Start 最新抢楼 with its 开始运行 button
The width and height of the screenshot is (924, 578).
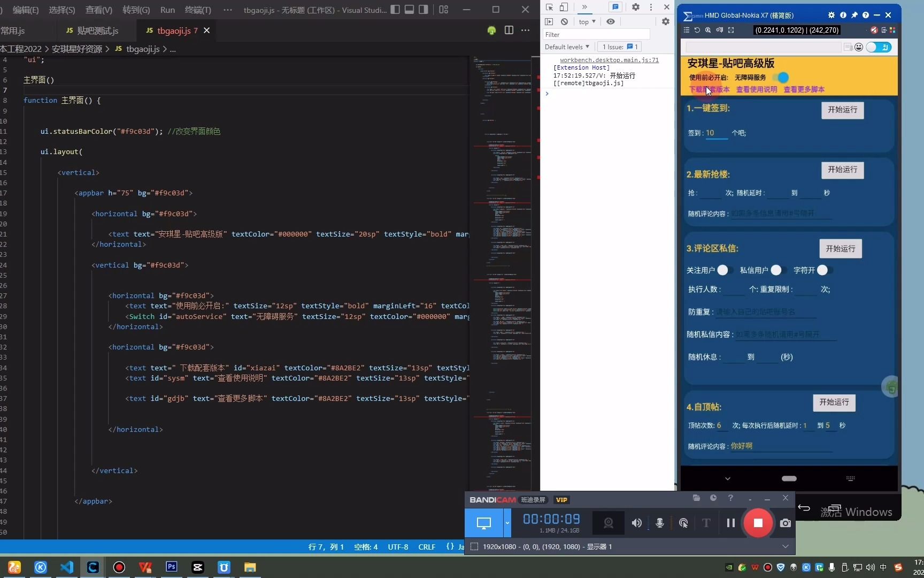coord(842,170)
